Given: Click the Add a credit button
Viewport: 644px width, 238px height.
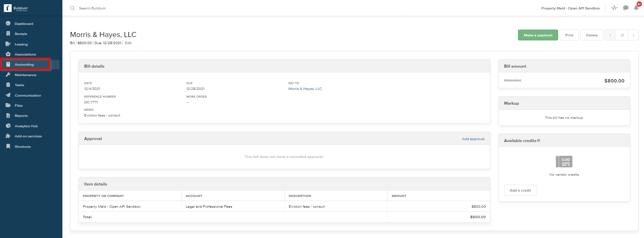Looking at the screenshot, I should tap(520, 191).
